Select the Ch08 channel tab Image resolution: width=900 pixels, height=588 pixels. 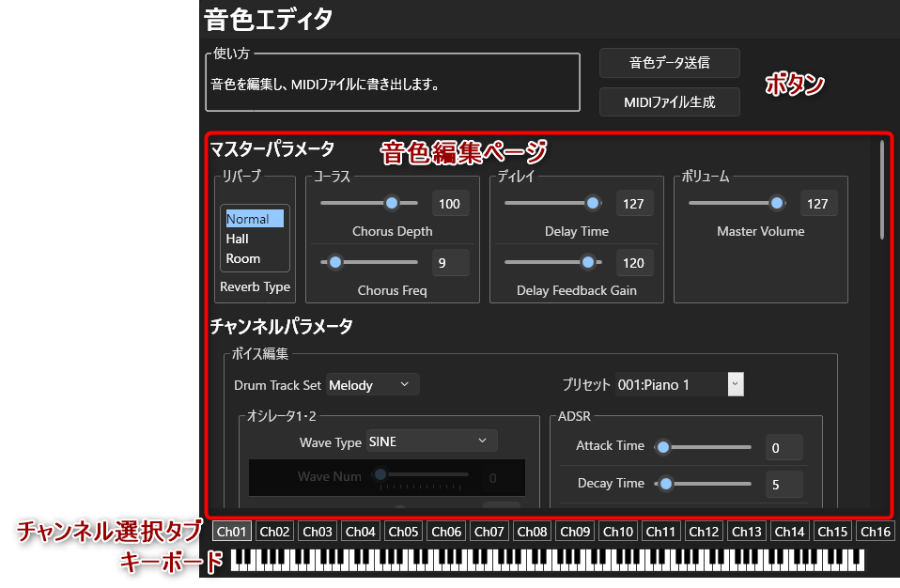pos(532,532)
